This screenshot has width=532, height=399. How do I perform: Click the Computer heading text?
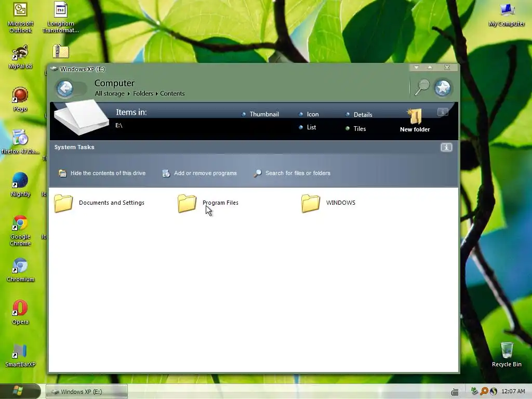[114, 83]
